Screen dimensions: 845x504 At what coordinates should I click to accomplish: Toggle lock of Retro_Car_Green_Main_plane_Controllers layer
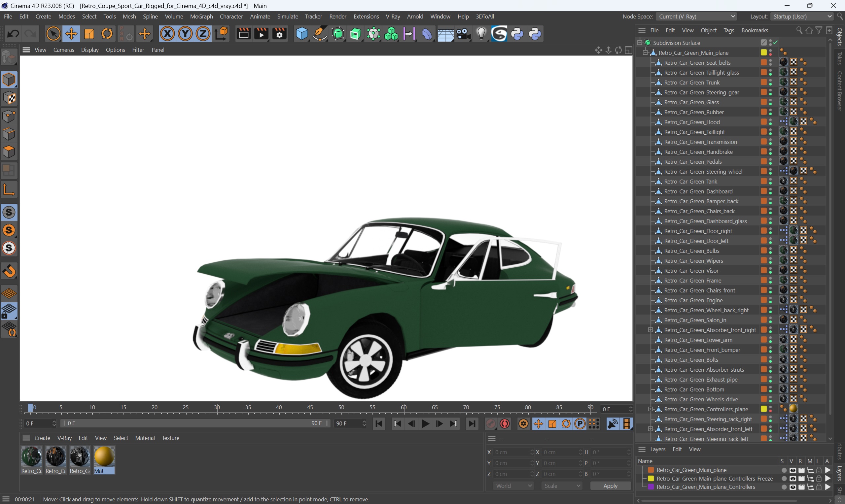[x=819, y=487]
